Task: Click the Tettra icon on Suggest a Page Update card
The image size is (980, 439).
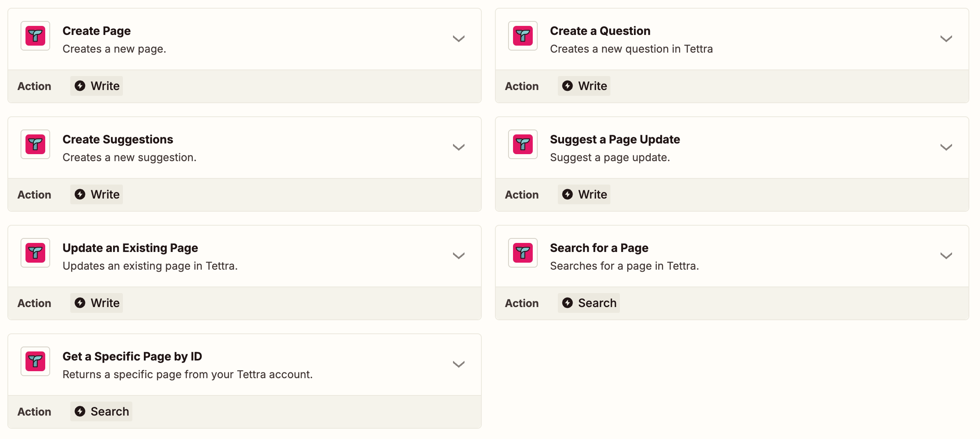Action: click(523, 144)
